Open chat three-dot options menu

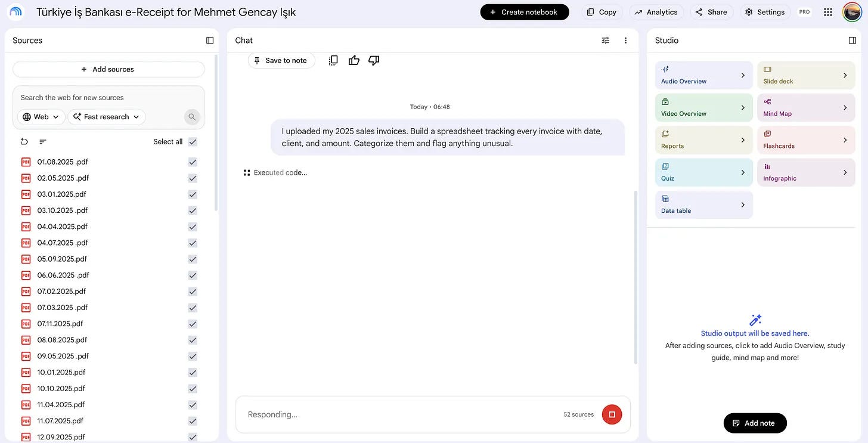point(625,41)
